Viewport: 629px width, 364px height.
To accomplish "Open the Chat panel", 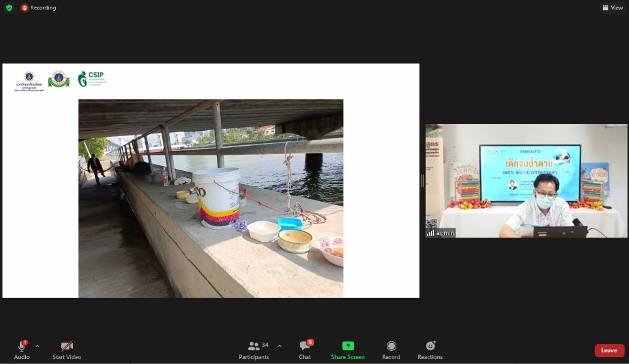I will click(x=305, y=350).
